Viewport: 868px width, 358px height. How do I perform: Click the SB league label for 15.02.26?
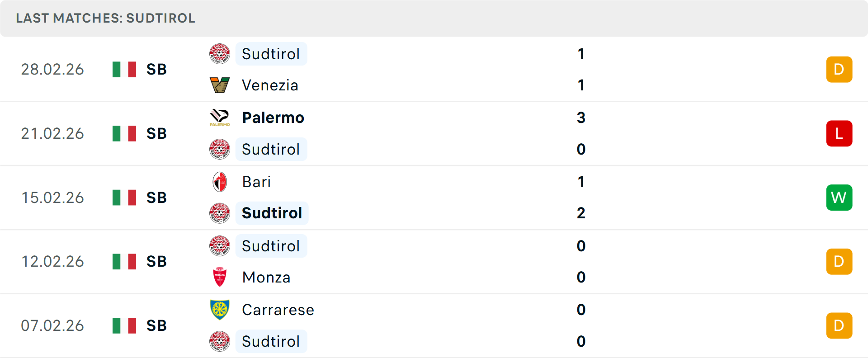click(156, 198)
